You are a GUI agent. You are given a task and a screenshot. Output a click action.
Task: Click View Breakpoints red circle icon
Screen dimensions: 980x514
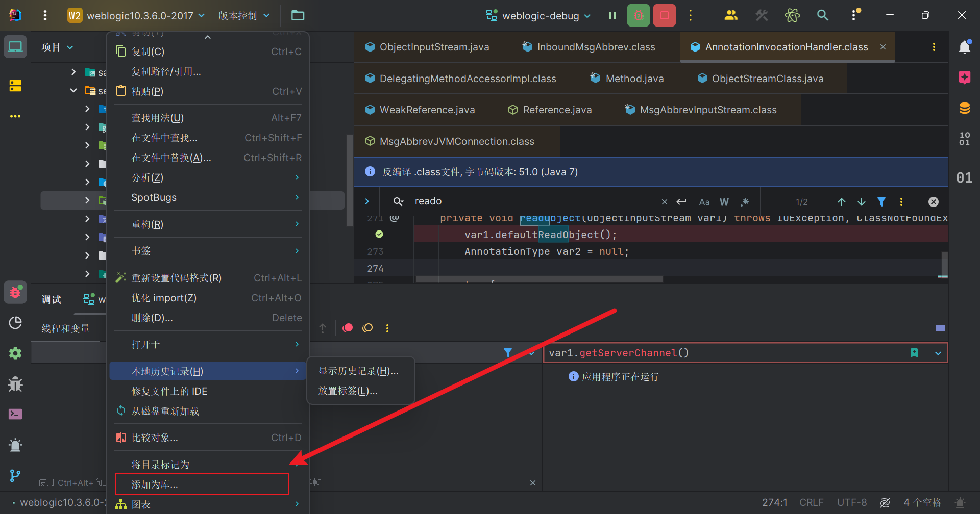click(348, 328)
